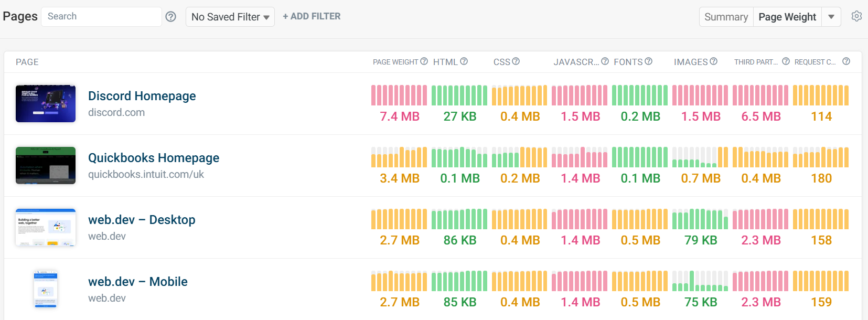The height and width of the screenshot is (320, 868).
Task: Click the Add Filter button
Action: [312, 16]
